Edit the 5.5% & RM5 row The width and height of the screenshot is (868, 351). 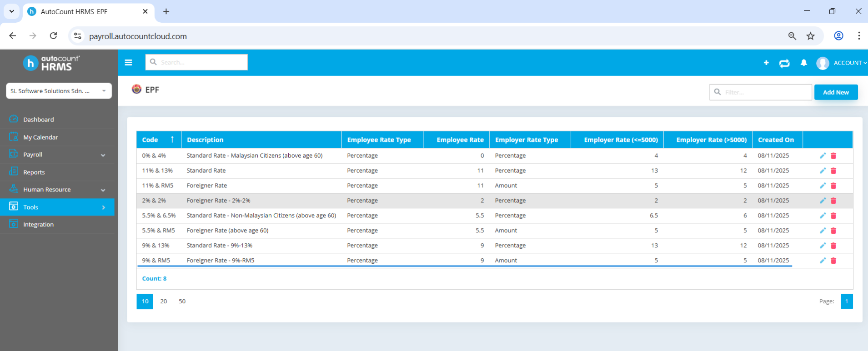(x=823, y=231)
